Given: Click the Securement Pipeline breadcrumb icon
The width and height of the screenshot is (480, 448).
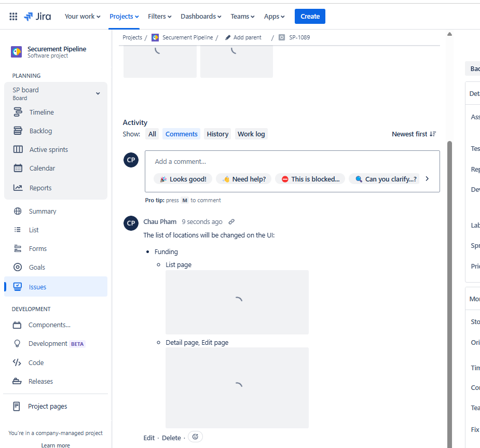Looking at the screenshot, I should click(x=155, y=37).
